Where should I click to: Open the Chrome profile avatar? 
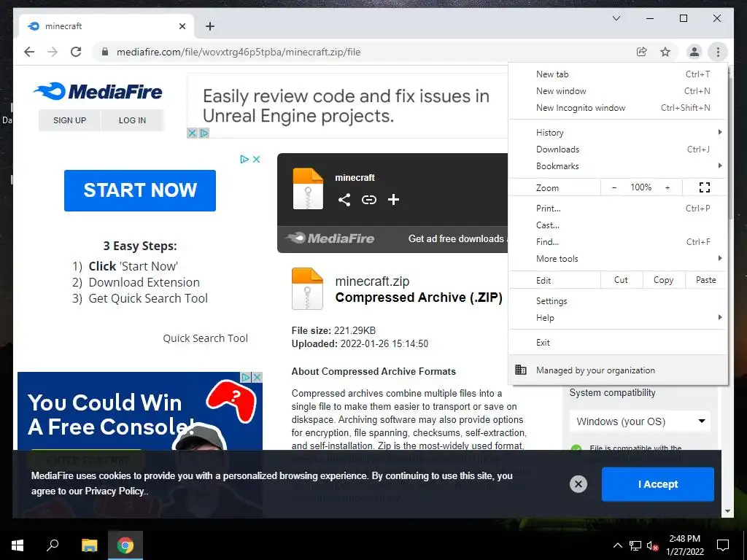coord(694,52)
